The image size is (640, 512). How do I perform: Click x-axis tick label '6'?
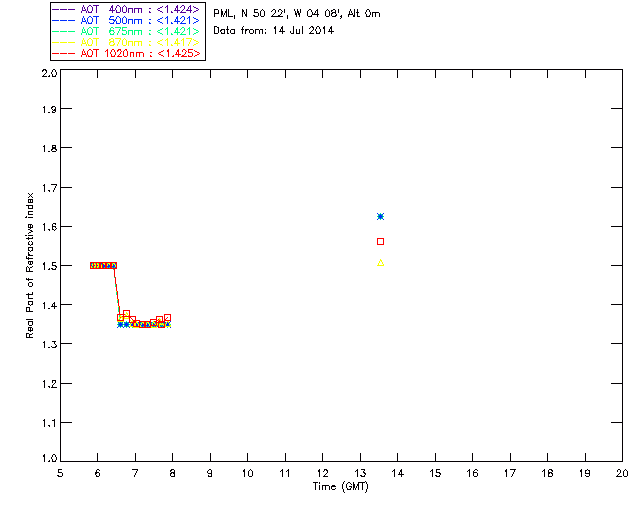tap(98, 473)
